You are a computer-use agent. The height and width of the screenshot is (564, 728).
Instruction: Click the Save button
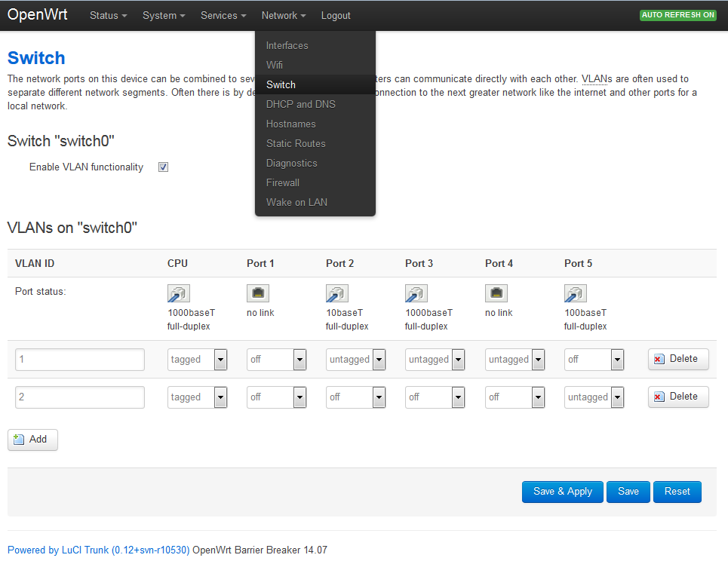(x=628, y=492)
